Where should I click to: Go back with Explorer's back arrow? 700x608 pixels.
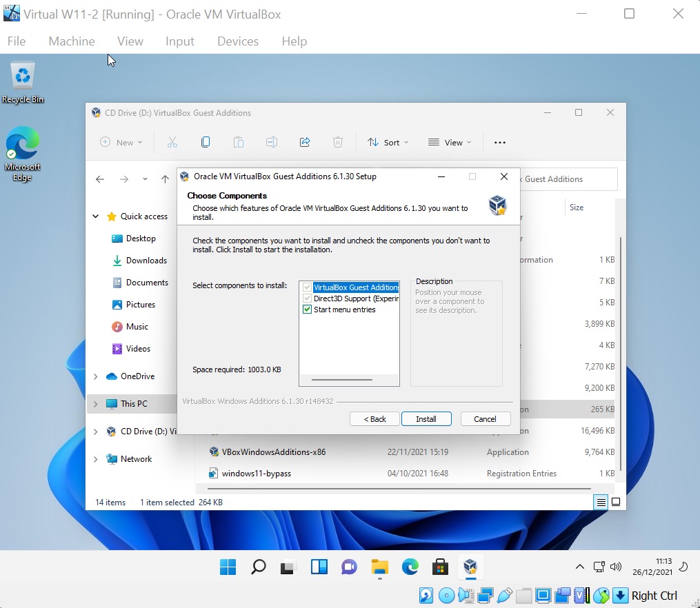100,179
